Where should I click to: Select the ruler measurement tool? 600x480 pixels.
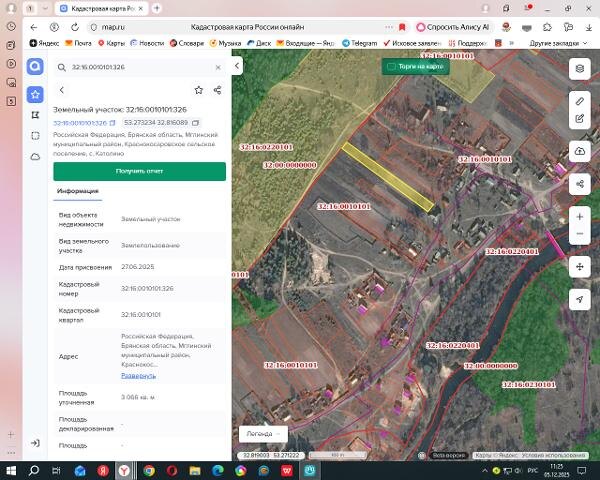pyautogui.click(x=579, y=101)
